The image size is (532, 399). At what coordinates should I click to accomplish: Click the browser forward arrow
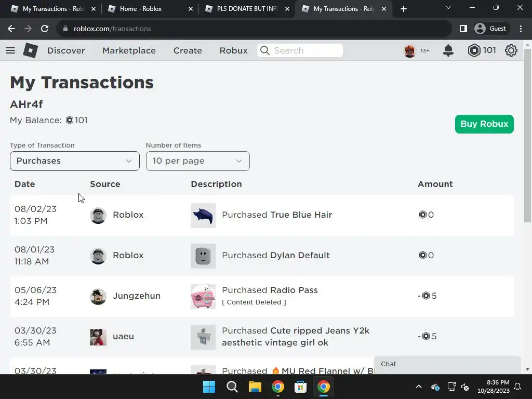coord(28,29)
